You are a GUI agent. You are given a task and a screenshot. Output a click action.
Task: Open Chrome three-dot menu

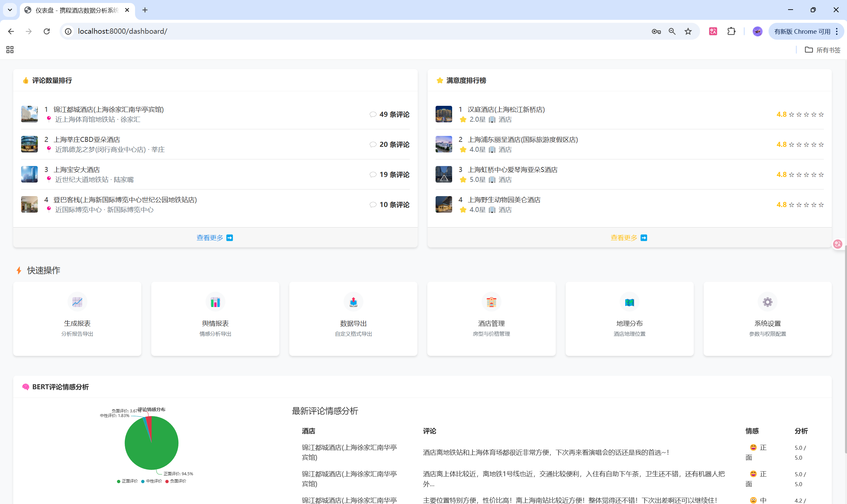[837, 31]
